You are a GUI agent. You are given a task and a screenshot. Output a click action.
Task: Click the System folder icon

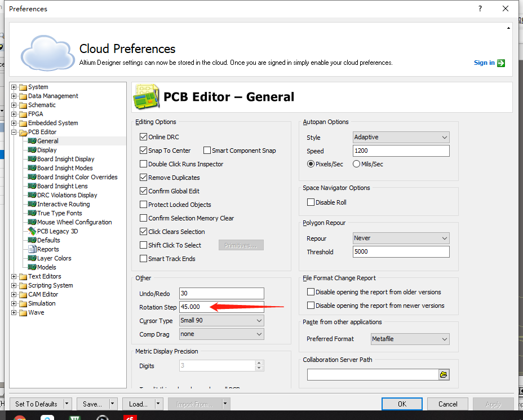pos(23,87)
